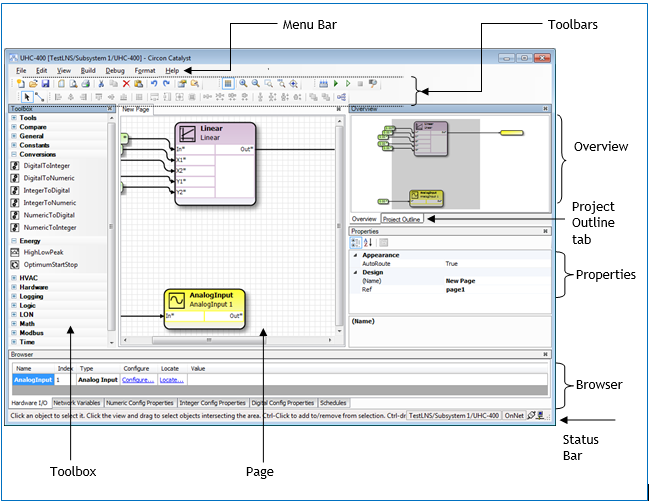
Task: Click the Open folder toolbar icon
Action: (33, 84)
